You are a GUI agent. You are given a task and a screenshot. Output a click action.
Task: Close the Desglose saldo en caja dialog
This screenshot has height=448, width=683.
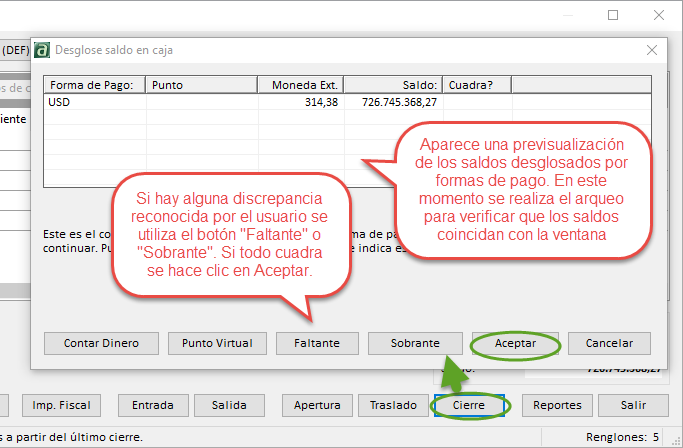click(x=652, y=50)
